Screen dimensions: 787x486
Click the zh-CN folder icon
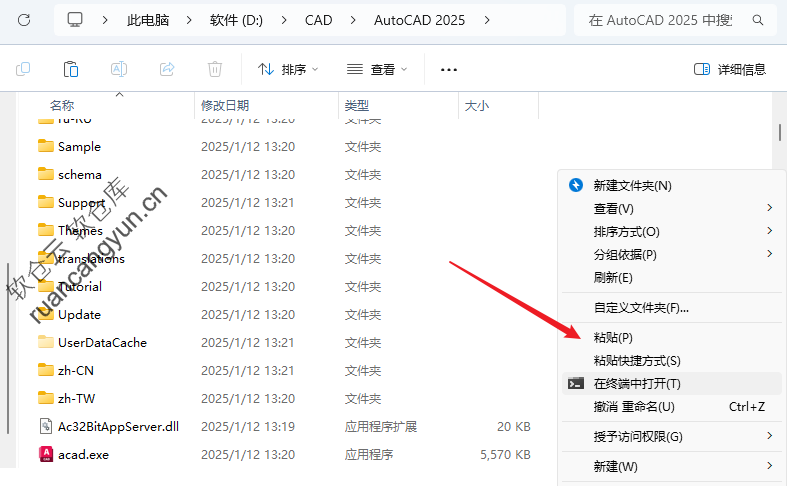[46, 370]
